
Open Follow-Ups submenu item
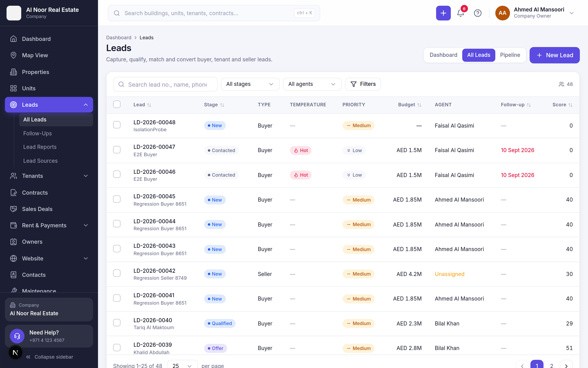click(x=56, y=133)
